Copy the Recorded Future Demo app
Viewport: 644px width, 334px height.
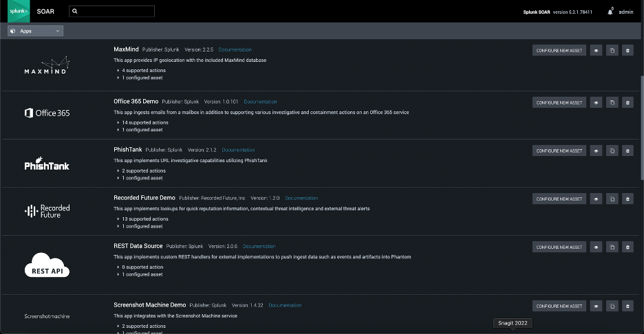(612, 199)
